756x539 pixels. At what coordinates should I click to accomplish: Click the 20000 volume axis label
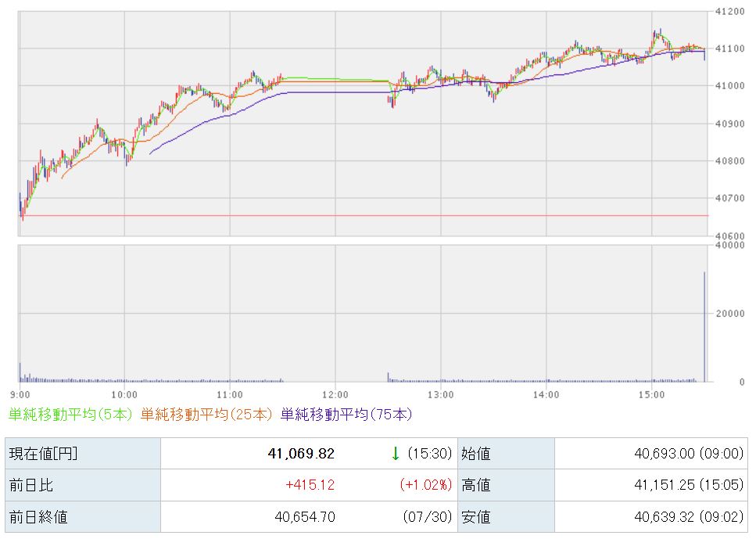pos(730,313)
